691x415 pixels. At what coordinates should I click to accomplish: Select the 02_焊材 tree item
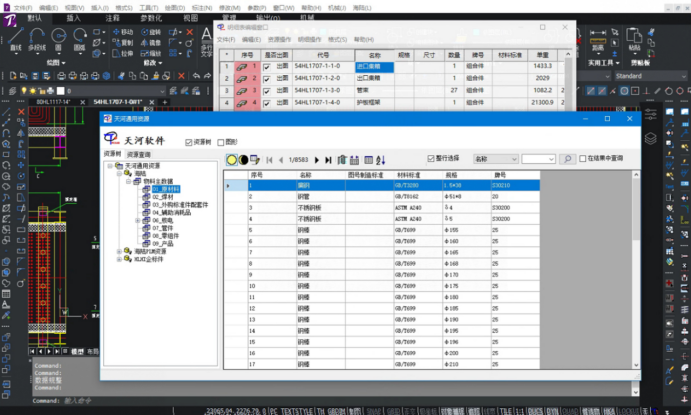[x=163, y=197]
